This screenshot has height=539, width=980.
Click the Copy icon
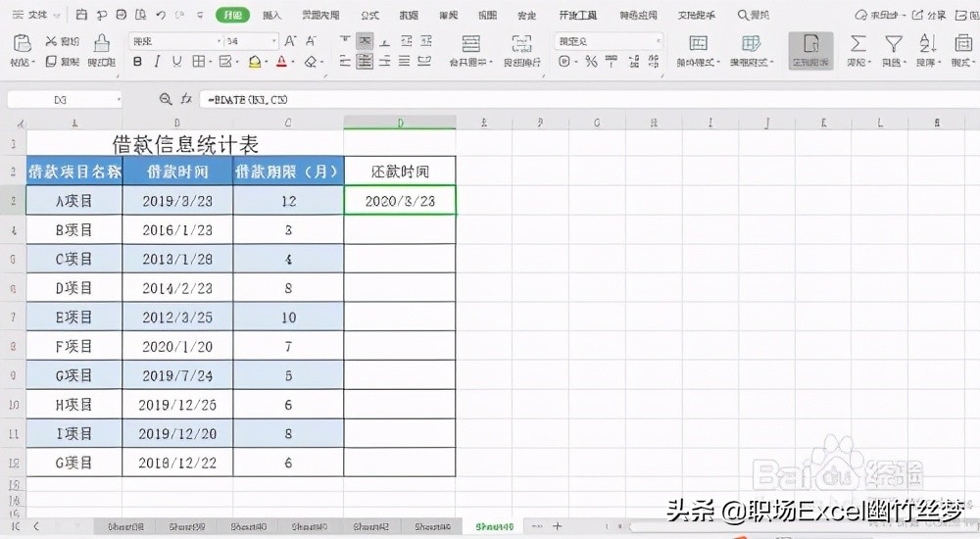coord(51,62)
